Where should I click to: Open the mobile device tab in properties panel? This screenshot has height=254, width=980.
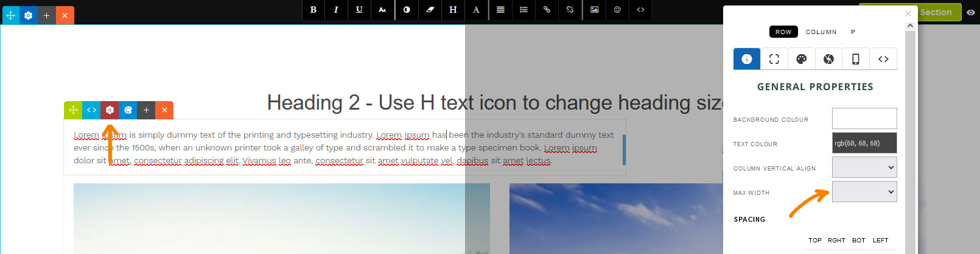click(x=855, y=59)
